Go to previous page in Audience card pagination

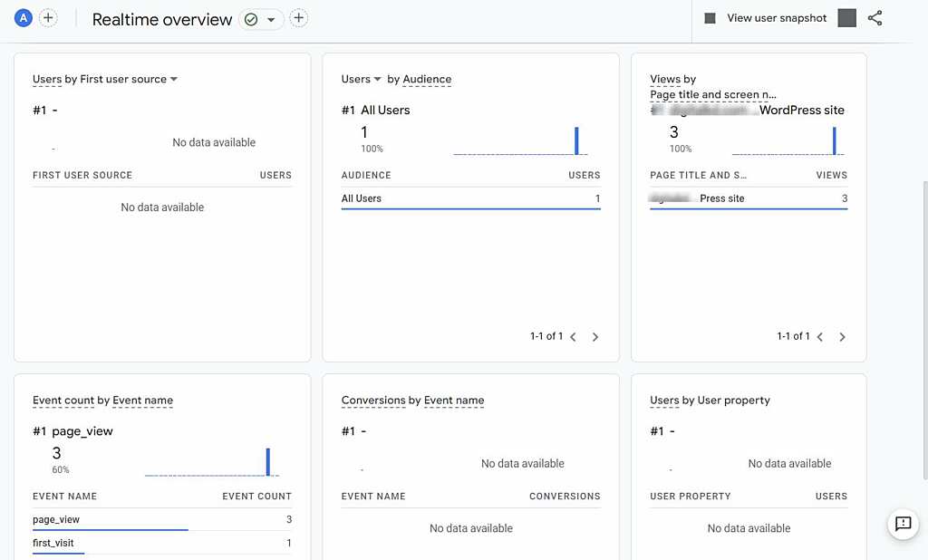click(573, 337)
